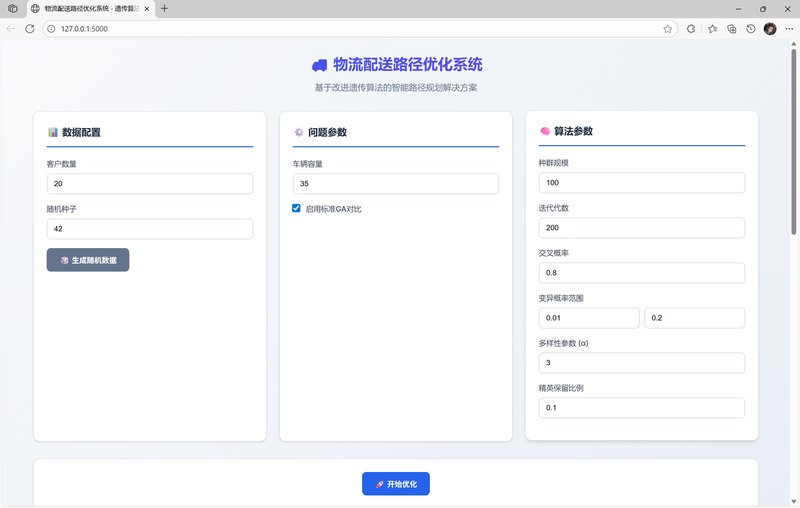
Task: Click the 问题参数 section title
Action: 327,132
